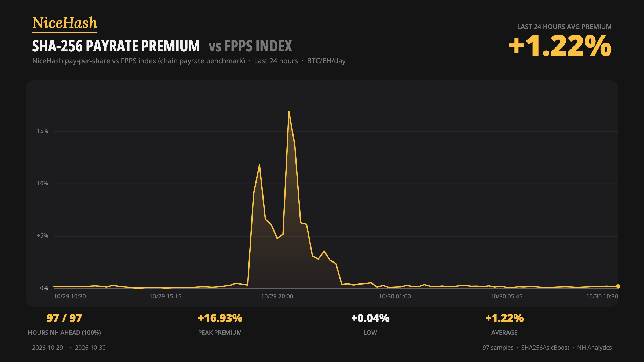
Task: Click the +16.93% peak premium value
Action: point(220,318)
